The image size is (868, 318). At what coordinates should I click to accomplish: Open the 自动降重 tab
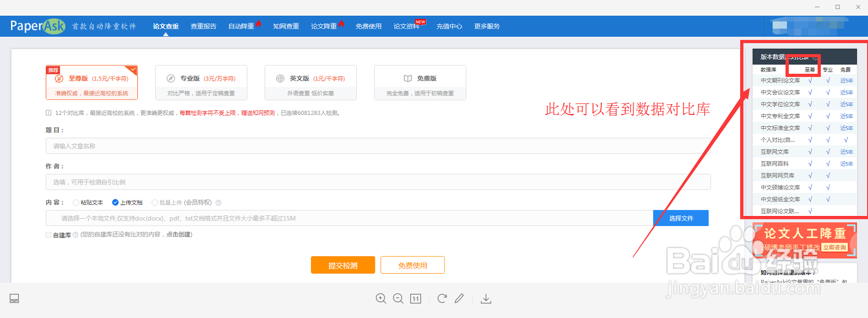[x=241, y=26]
